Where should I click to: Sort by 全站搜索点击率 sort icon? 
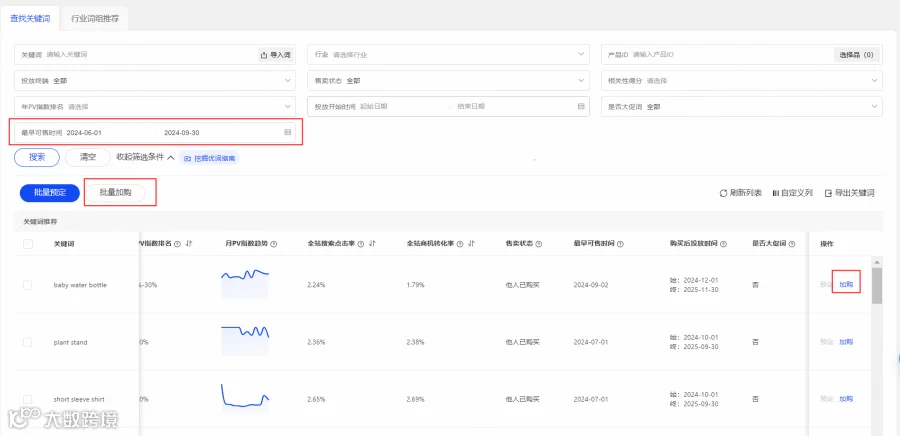[372, 244]
